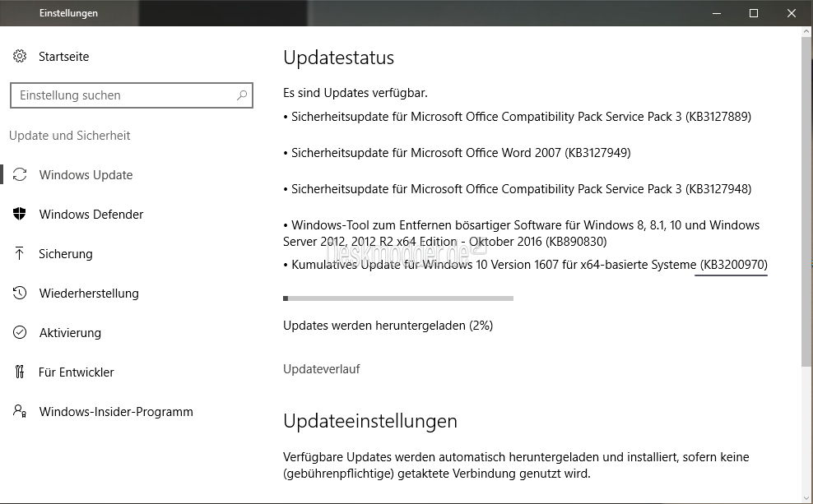Click the Einstellungen window title
Image resolution: width=813 pixels, height=504 pixels.
pyautogui.click(x=68, y=13)
